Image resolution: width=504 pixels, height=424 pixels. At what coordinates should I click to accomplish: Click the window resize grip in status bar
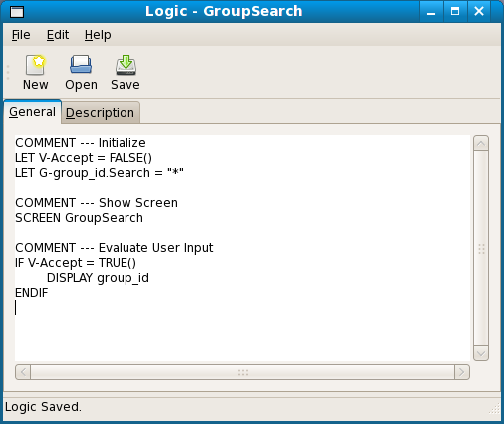pos(494,409)
